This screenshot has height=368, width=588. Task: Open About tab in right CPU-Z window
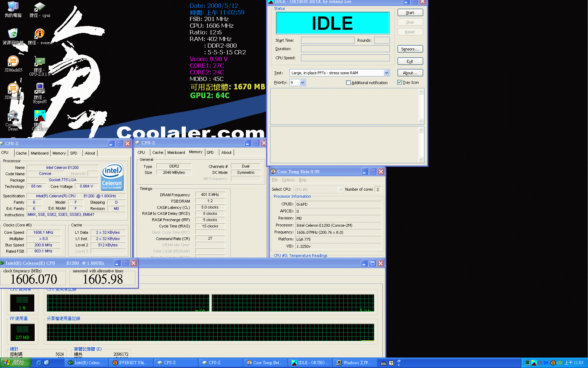(226, 152)
